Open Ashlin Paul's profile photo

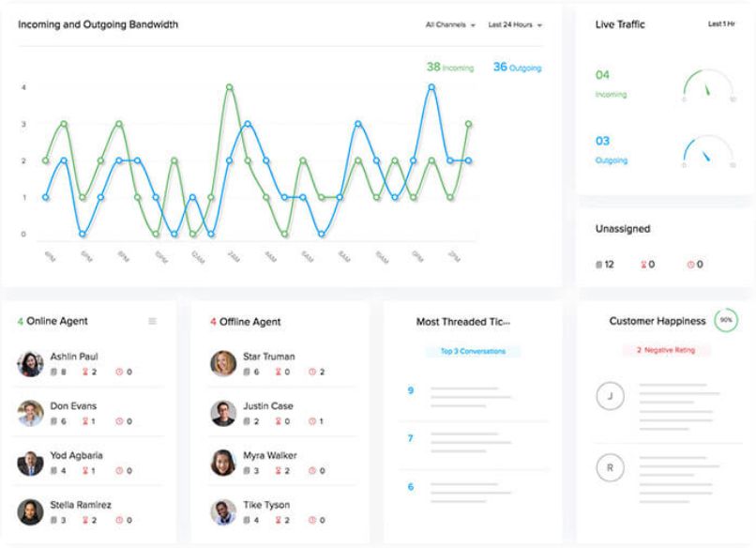tap(30, 364)
